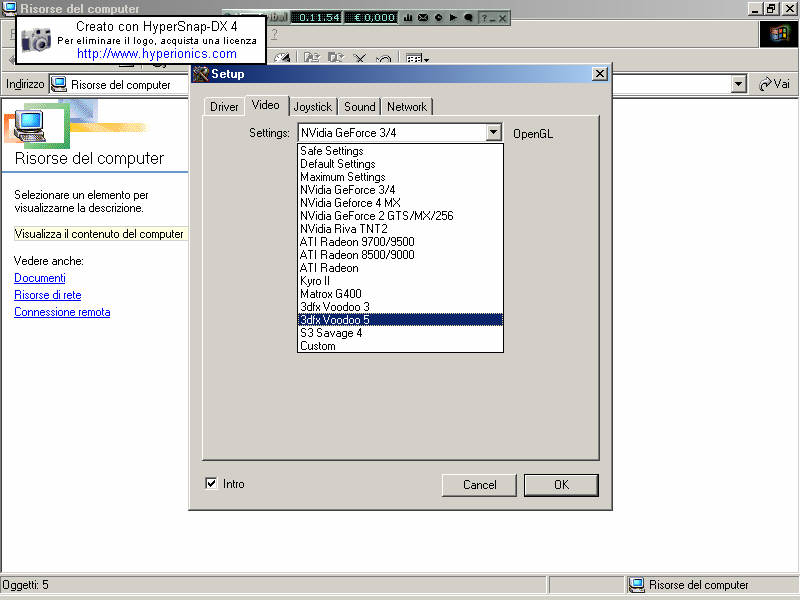
Task: Open the Joystick tab
Action: point(312,107)
